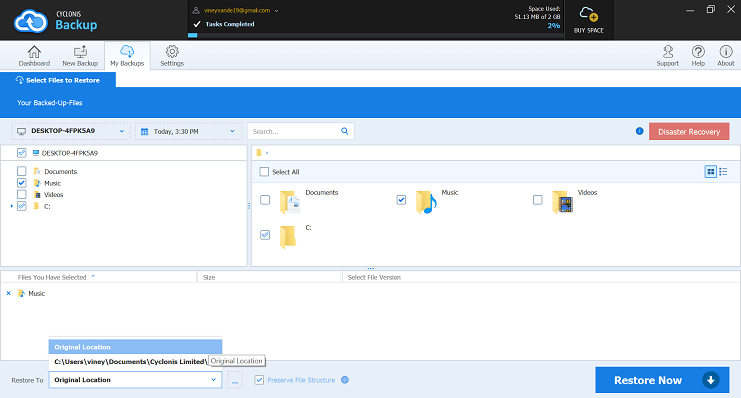Toggle C: checkbox in tree
The height and width of the screenshot is (398, 741).
coord(21,206)
